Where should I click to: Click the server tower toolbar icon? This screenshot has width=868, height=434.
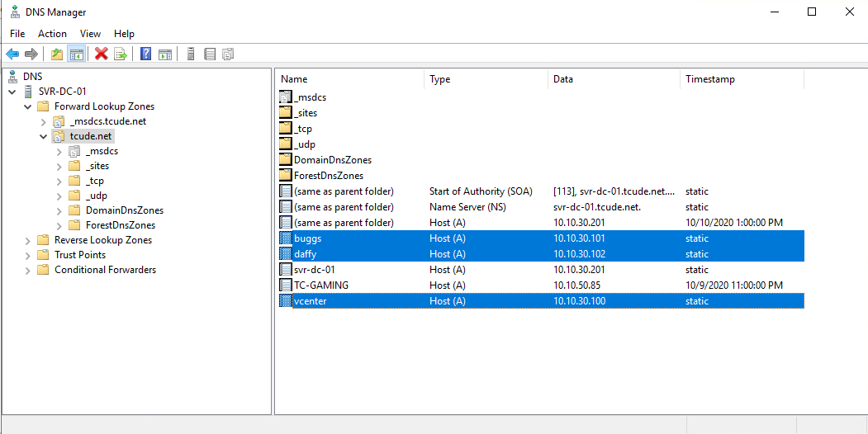[191, 54]
